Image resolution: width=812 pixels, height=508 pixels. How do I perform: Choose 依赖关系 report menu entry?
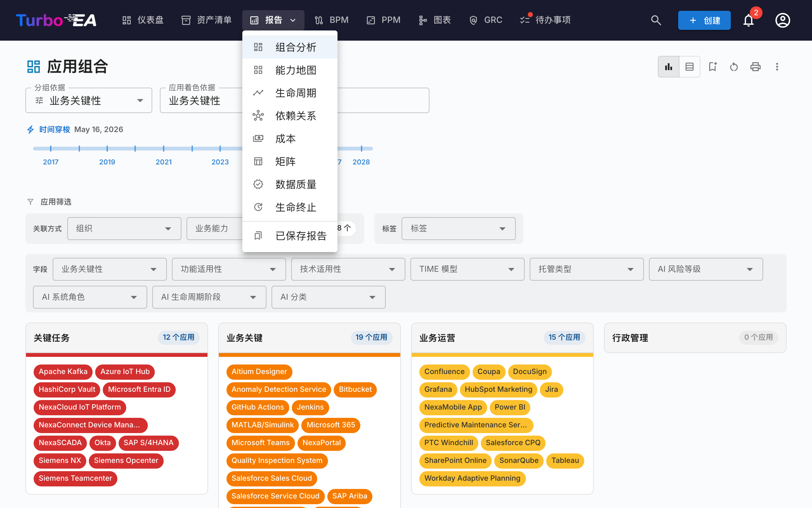290,116
